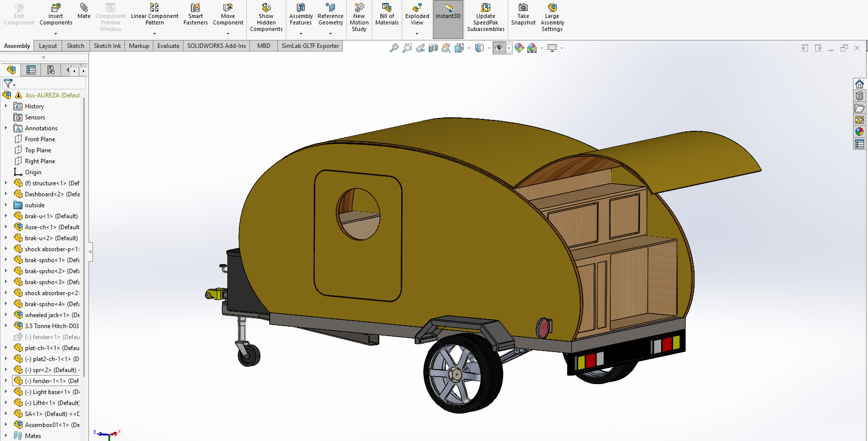Click Smart Fasteners icon

[195, 15]
